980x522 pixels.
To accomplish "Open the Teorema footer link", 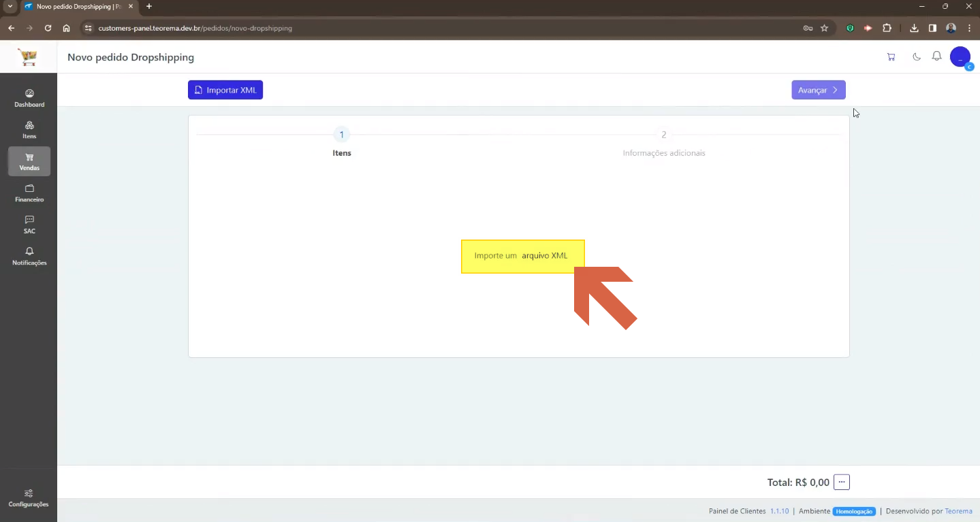I will point(958,511).
